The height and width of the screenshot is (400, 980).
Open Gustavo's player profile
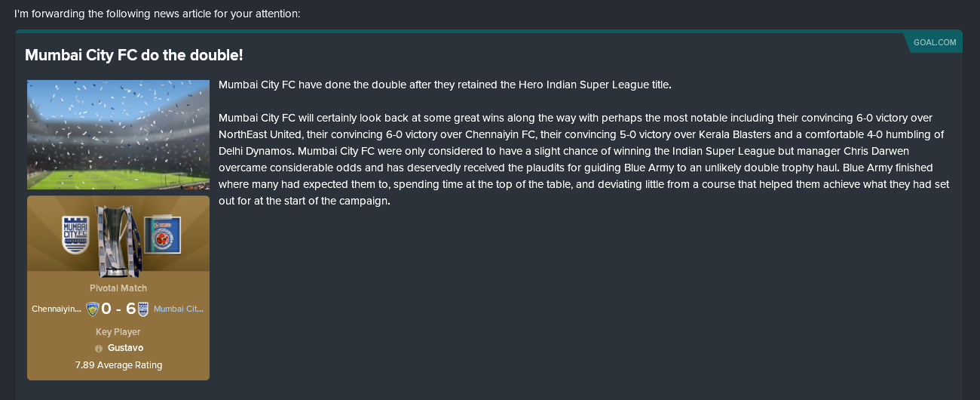click(x=126, y=348)
